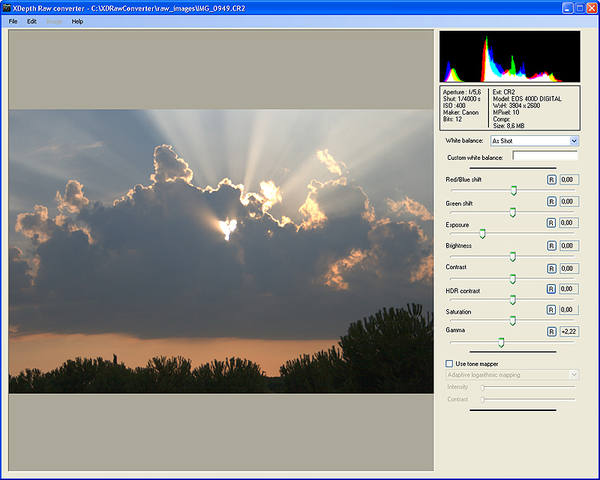Click the Green shift reset button

(x=551, y=202)
